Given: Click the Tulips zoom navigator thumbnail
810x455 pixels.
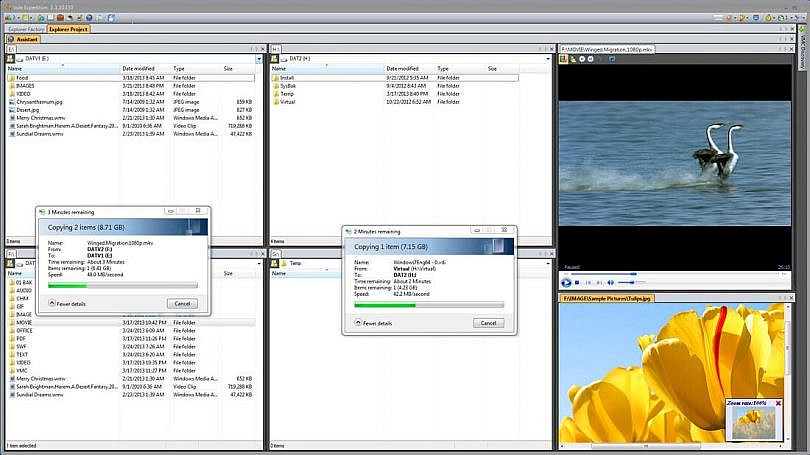Looking at the screenshot, I should (x=754, y=422).
